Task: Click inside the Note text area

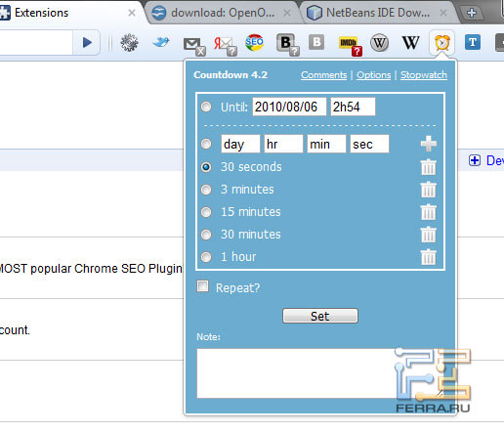Action: pyautogui.click(x=320, y=373)
